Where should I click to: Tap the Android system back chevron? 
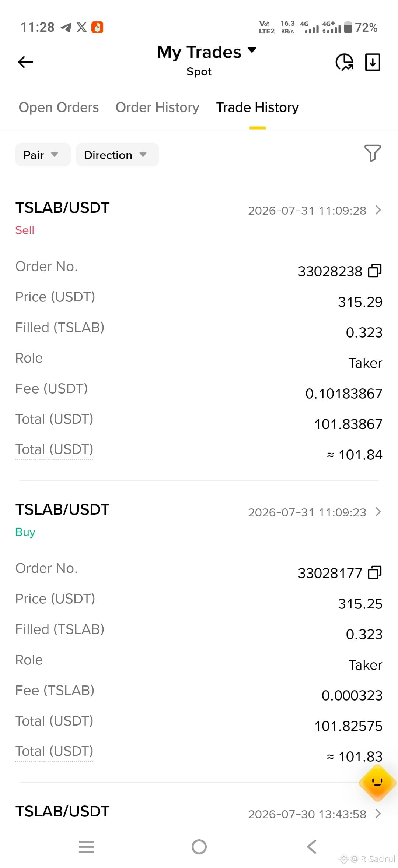[x=311, y=847]
